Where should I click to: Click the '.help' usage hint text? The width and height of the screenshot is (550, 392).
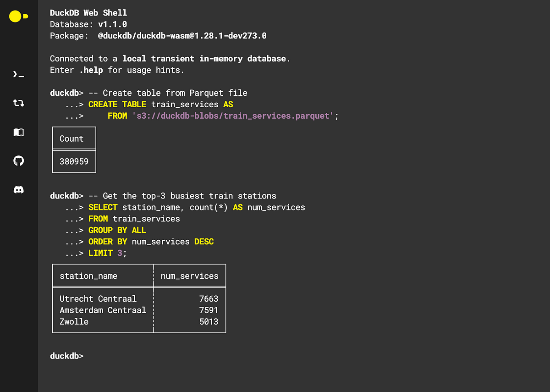(91, 70)
